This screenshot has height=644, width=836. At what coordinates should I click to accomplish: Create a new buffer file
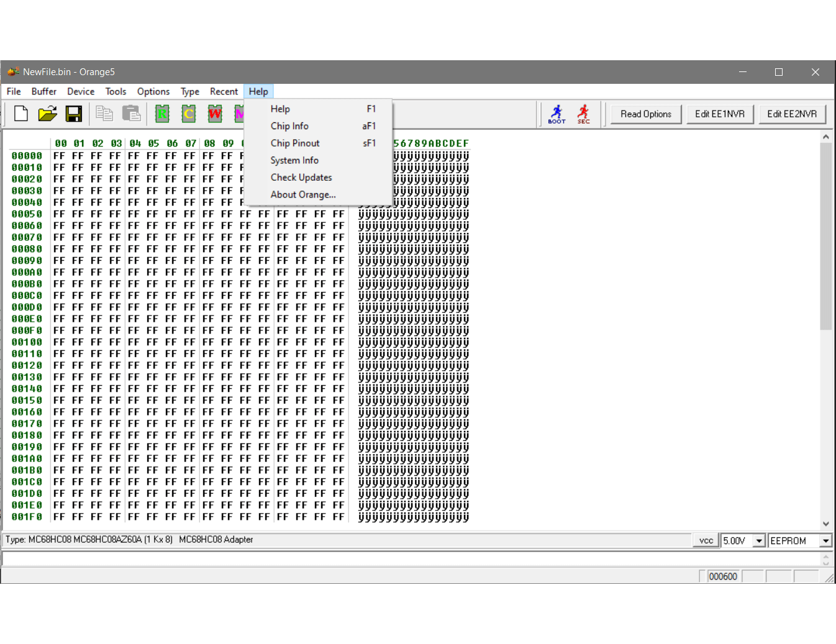tap(21, 114)
